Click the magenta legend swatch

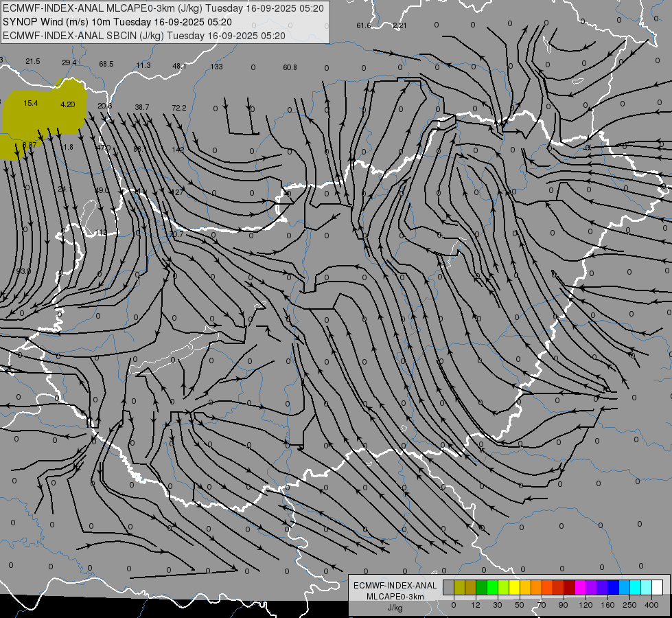pos(580,587)
